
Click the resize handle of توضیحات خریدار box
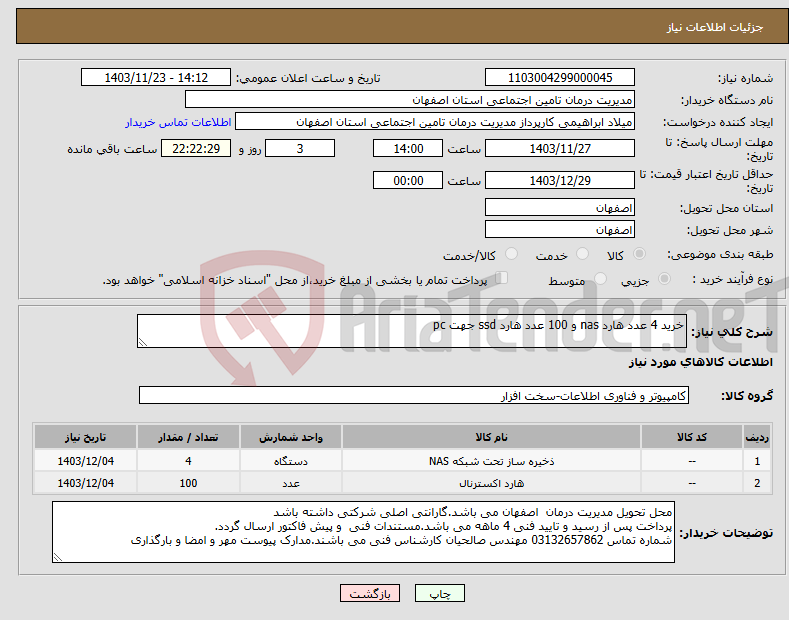[58, 558]
